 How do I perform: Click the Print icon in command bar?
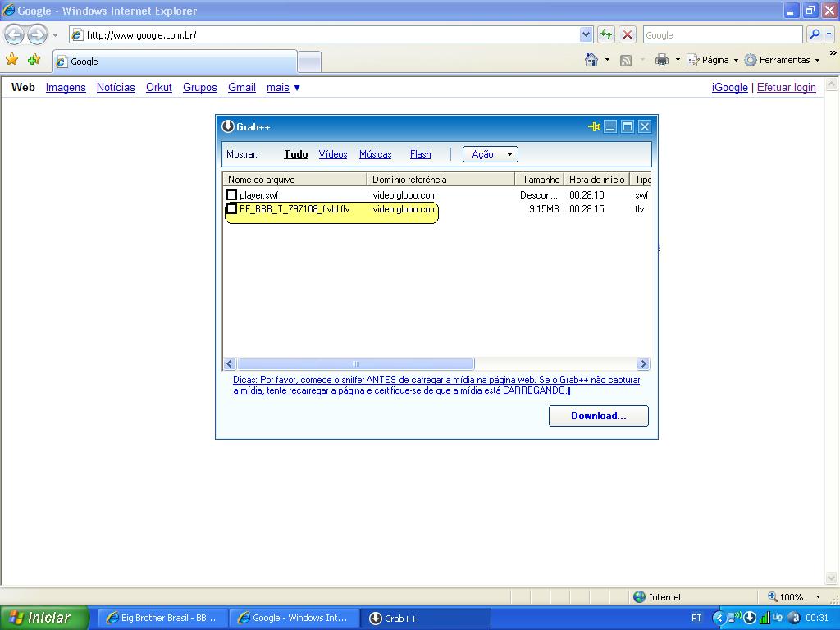point(662,60)
